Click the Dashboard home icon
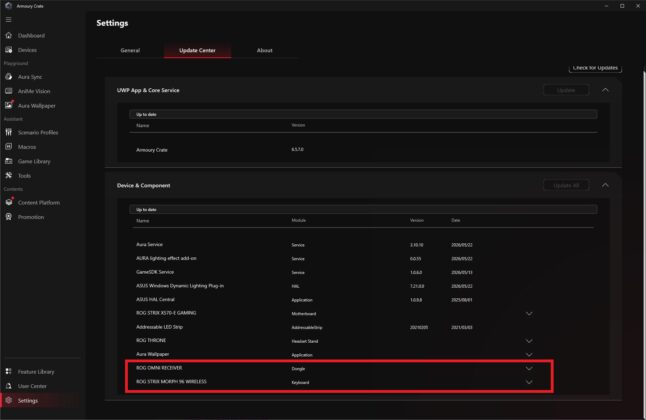The width and height of the screenshot is (646, 420). coord(9,35)
